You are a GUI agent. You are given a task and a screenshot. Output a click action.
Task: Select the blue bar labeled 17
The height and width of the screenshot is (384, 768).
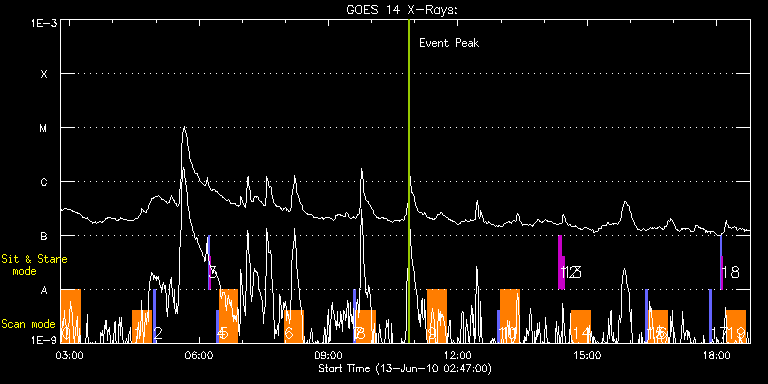pyautogui.click(x=710, y=316)
